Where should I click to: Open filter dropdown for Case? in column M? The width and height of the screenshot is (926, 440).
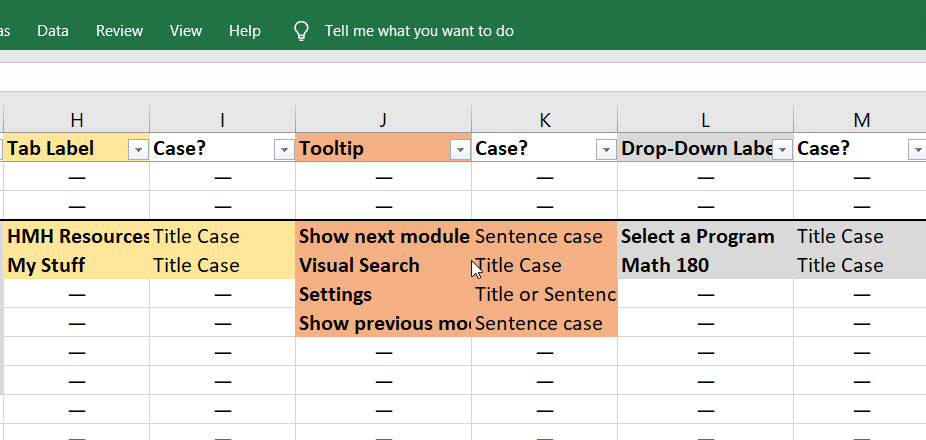917,149
